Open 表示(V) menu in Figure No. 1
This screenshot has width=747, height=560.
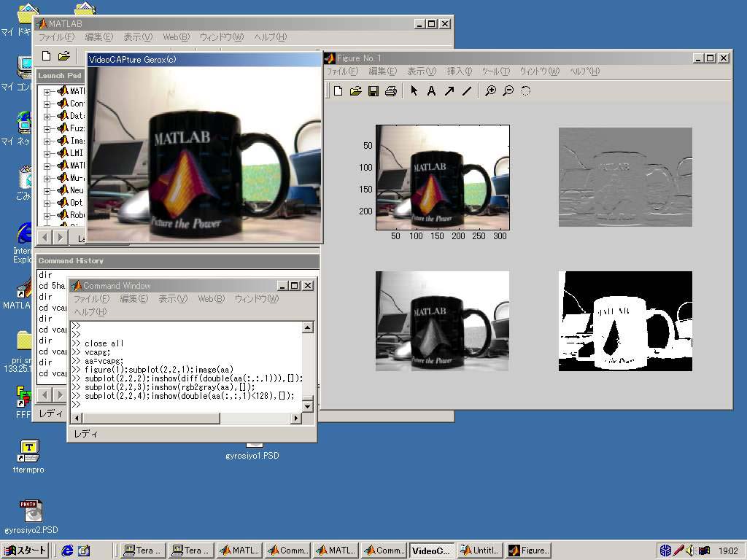click(421, 71)
